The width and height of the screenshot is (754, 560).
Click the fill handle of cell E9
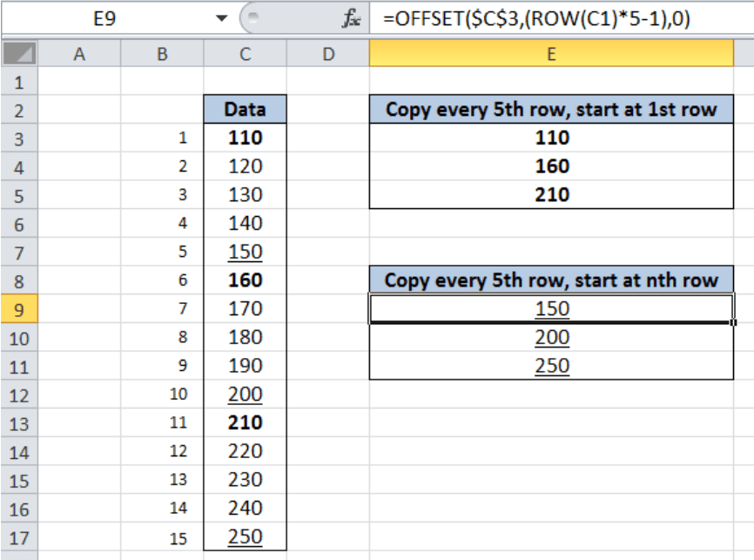[733, 322]
